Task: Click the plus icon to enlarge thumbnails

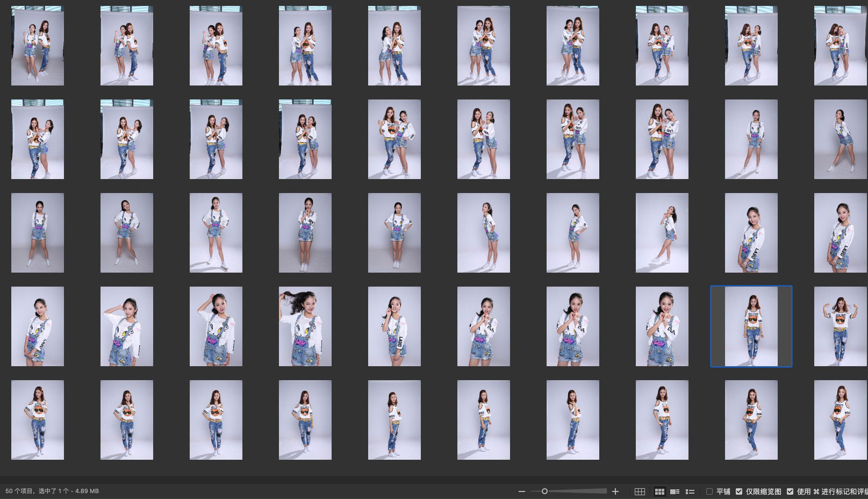Action: 615,491
